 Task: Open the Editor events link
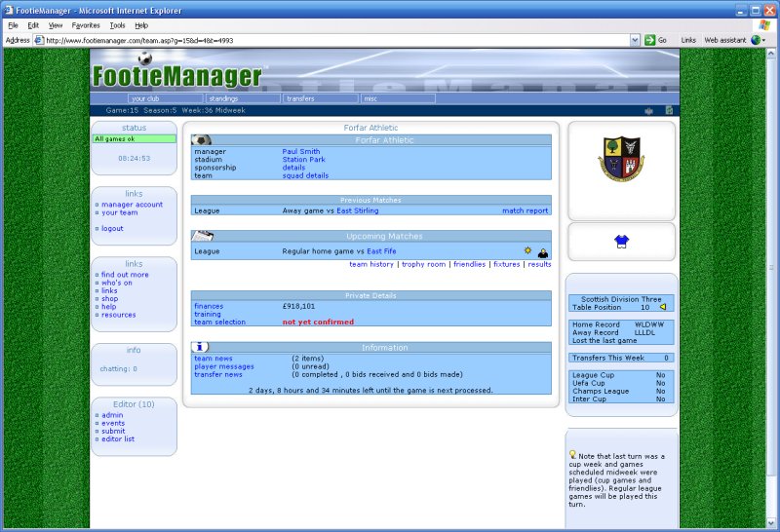click(x=113, y=423)
